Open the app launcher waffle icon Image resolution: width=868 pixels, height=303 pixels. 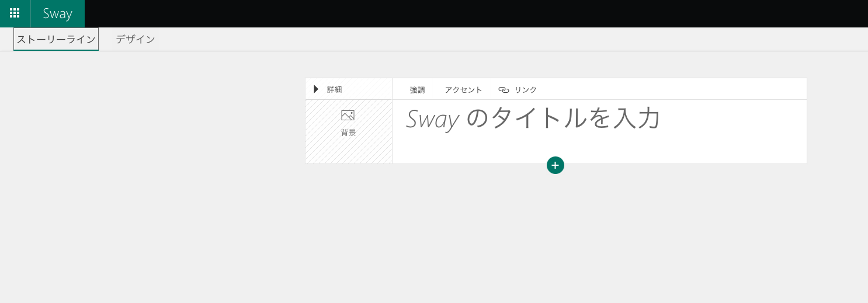pos(15,13)
